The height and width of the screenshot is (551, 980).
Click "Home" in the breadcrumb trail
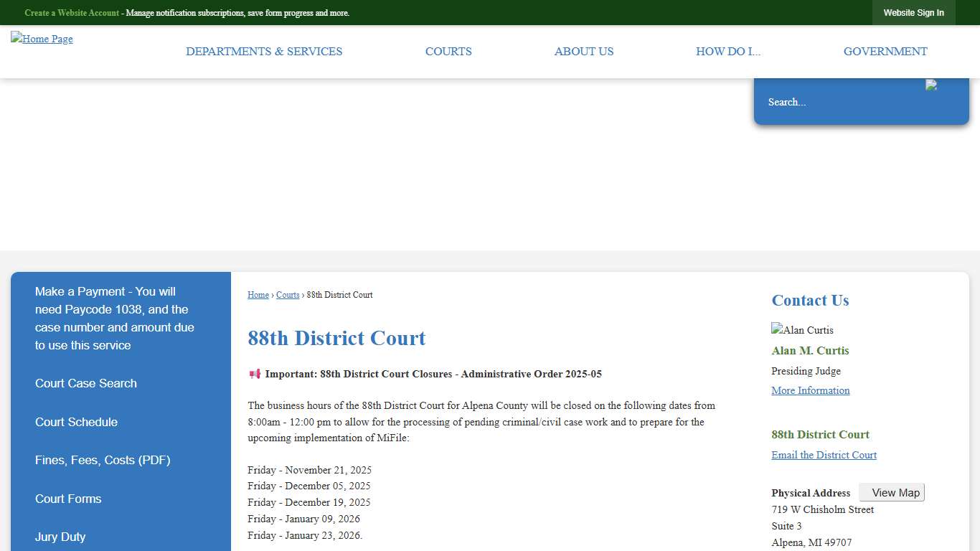[258, 295]
